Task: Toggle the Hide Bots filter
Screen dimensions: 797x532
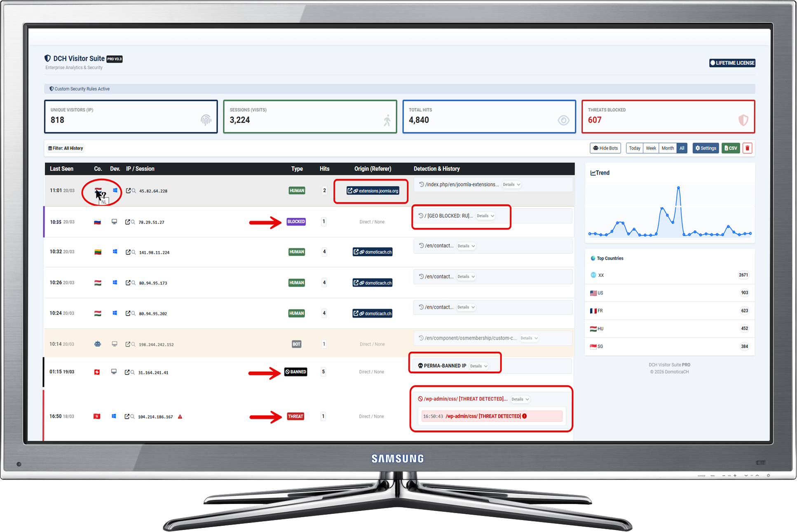Action: 605,148
